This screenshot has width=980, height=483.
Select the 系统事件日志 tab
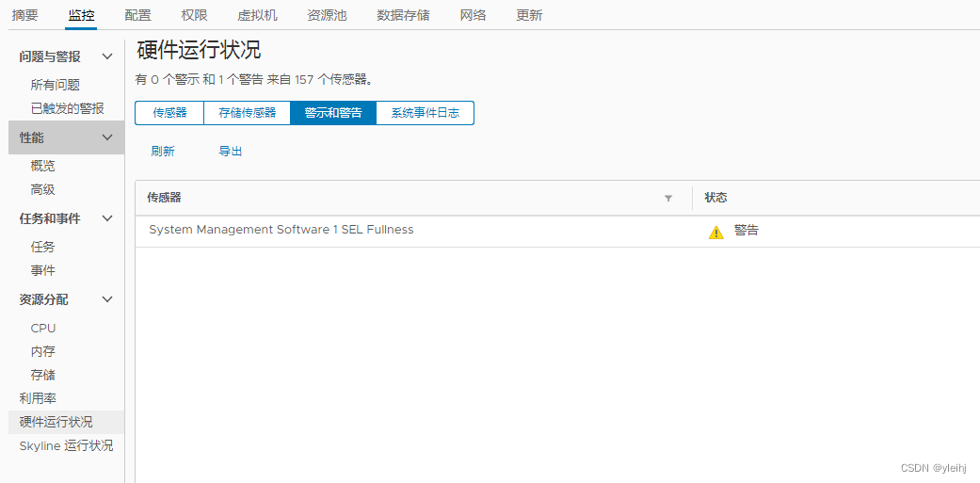(x=425, y=113)
